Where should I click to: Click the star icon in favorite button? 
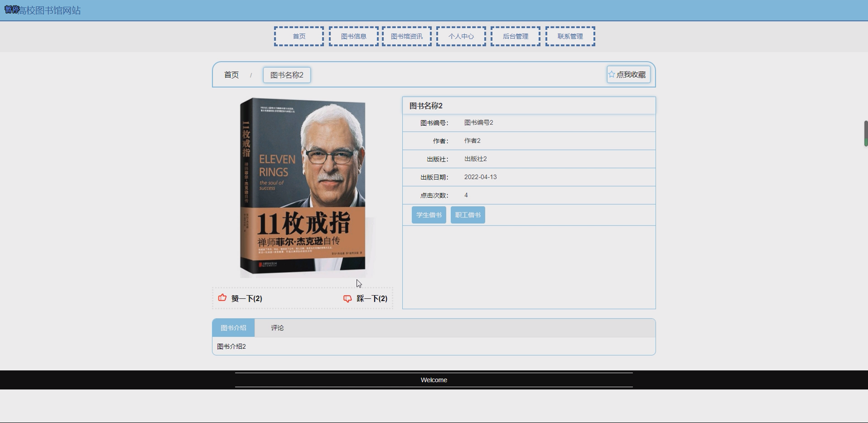[x=612, y=74]
